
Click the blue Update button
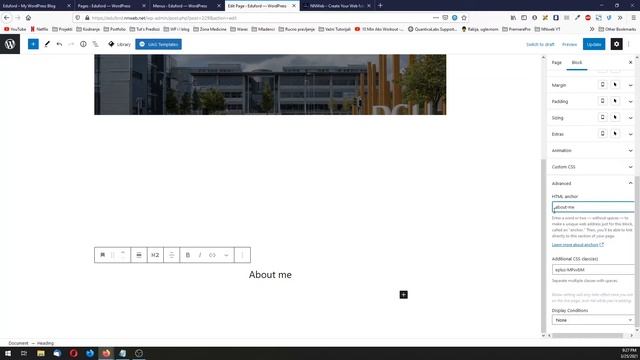pyautogui.click(x=594, y=44)
